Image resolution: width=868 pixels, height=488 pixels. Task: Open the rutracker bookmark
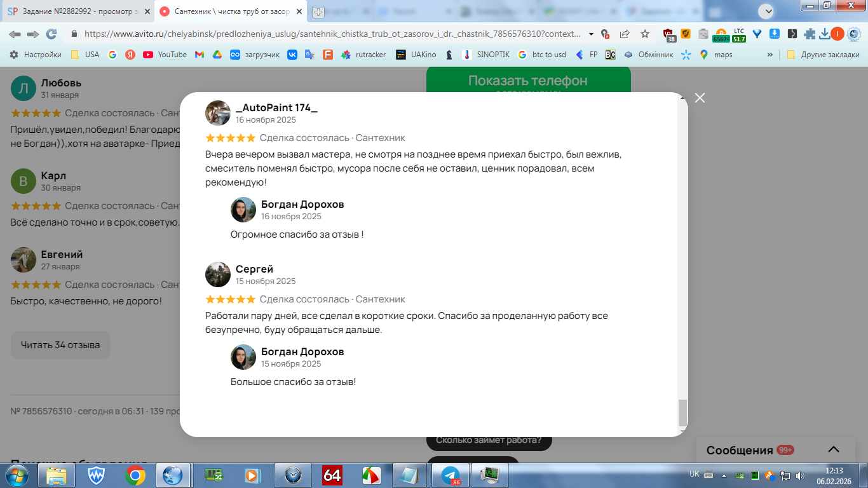(x=363, y=55)
